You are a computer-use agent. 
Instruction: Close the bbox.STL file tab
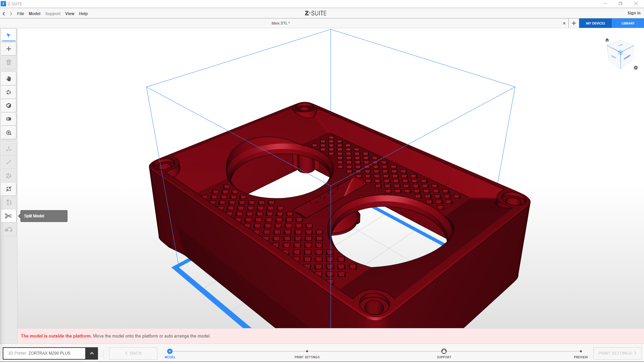tap(564, 23)
